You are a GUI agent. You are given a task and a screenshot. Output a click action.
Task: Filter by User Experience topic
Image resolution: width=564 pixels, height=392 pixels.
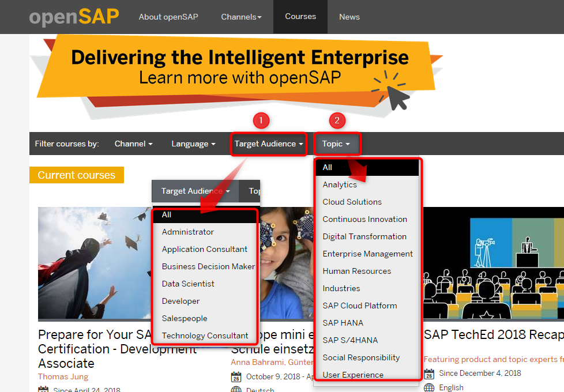point(367,374)
